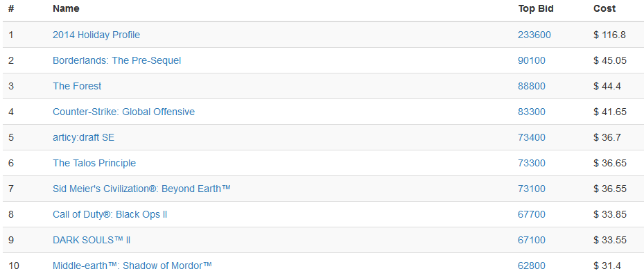Open Borderlands: The Pre-Sequel link
This screenshot has height=278, width=644.
click(116, 60)
